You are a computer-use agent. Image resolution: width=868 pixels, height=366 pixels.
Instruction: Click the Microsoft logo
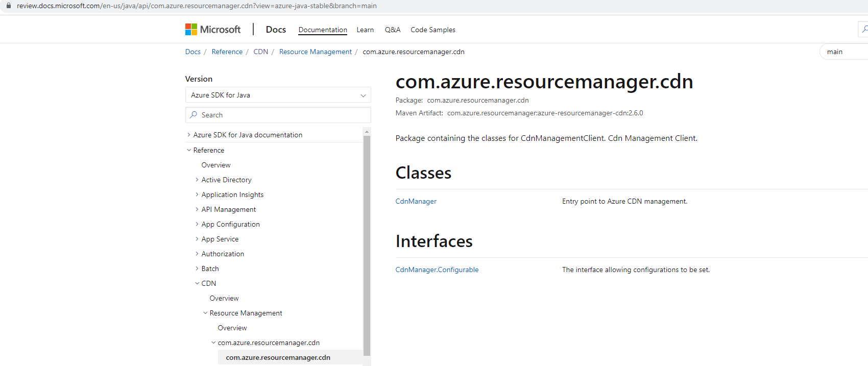213,30
